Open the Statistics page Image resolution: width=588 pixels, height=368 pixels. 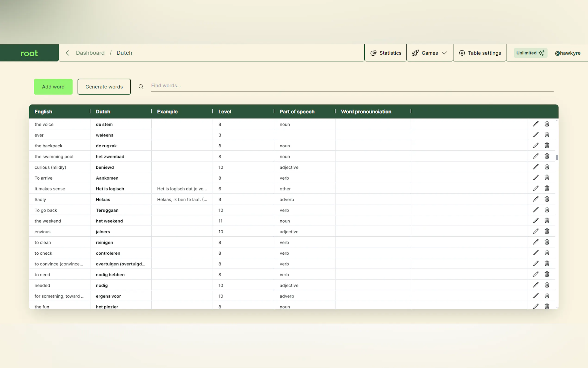[385, 53]
